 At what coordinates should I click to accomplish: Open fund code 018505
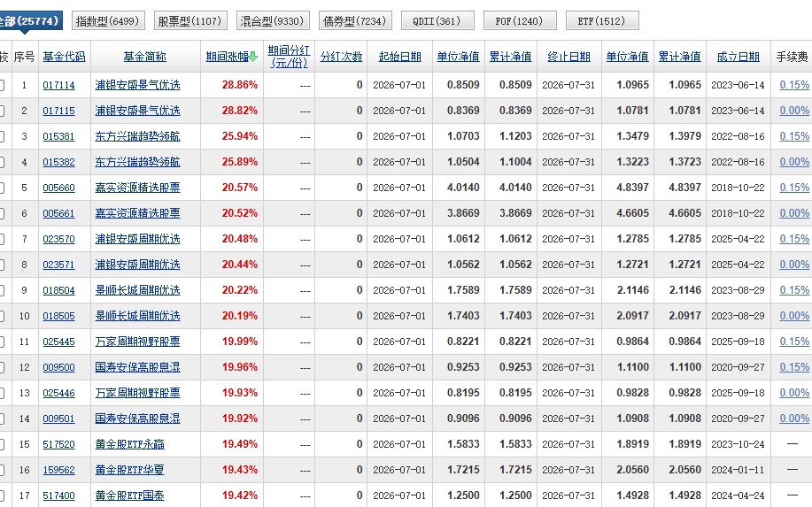click(x=58, y=316)
